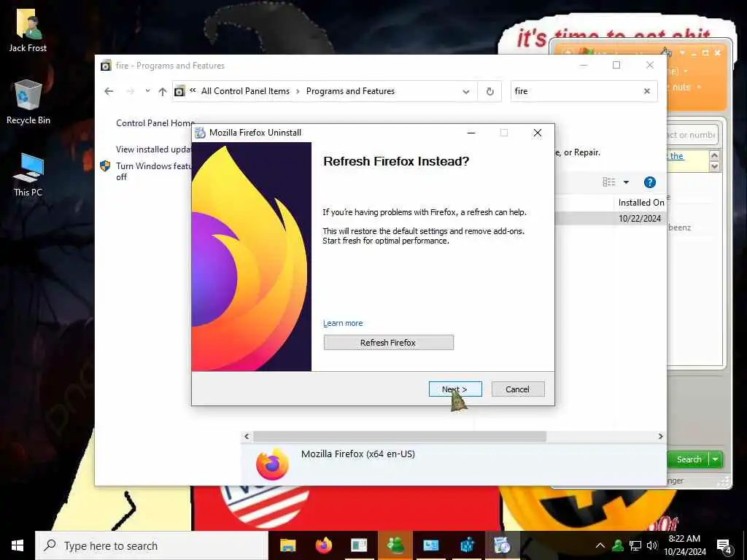Open File Explorer from taskbar
This screenshot has width=747, height=560.
coord(287,545)
